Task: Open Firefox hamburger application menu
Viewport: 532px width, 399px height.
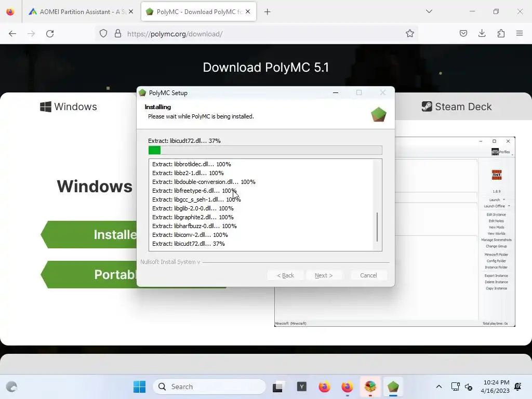Action: coord(520,33)
